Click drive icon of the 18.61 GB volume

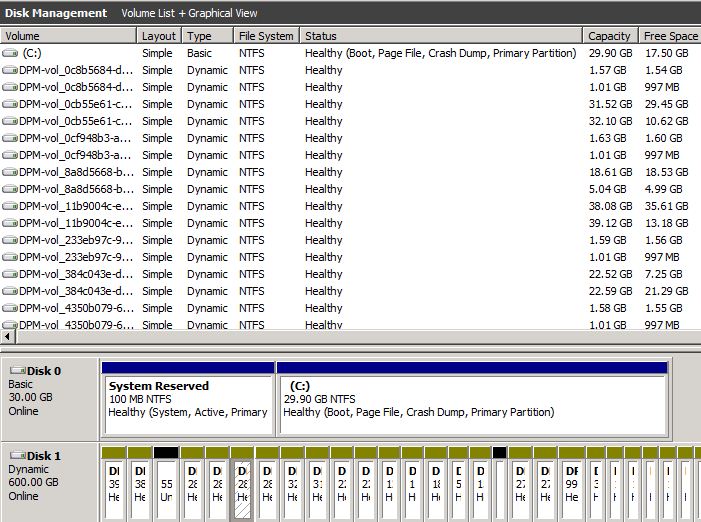click(x=10, y=172)
